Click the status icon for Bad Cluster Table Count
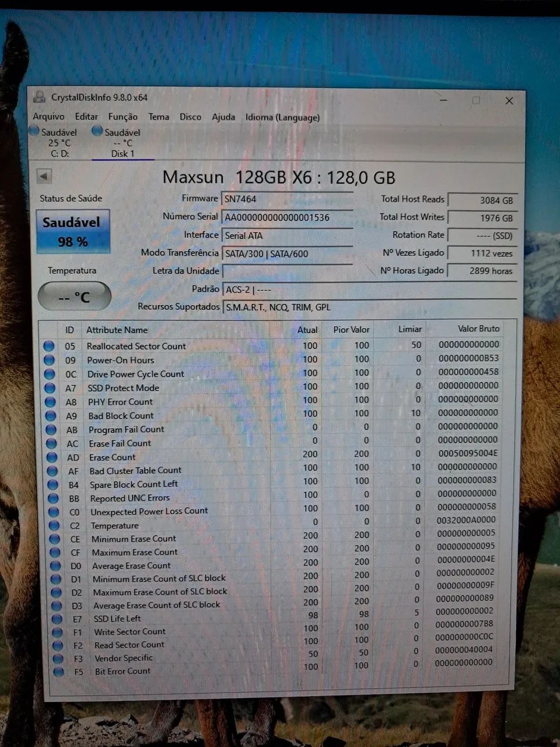This screenshot has height=747, width=560. pyautogui.click(x=52, y=471)
